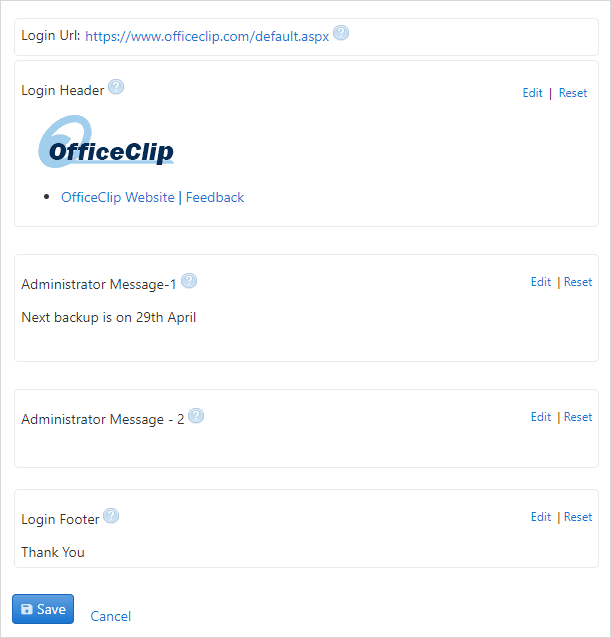The image size is (611, 638).
Task: Open the OfficeClip Website link
Action: point(118,197)
